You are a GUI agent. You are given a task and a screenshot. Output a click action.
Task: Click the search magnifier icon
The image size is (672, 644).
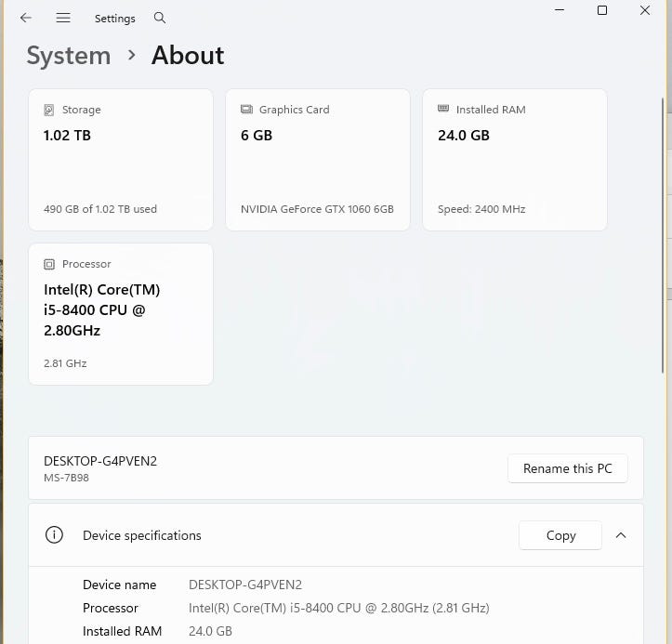point(160,18)
